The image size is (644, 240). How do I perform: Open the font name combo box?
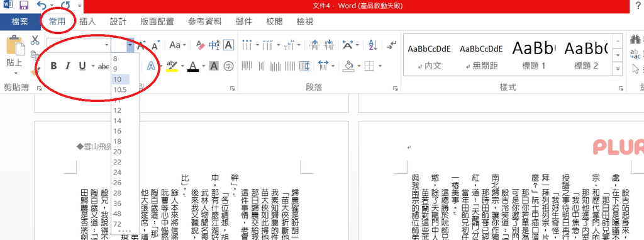click(x=79, y=45)
